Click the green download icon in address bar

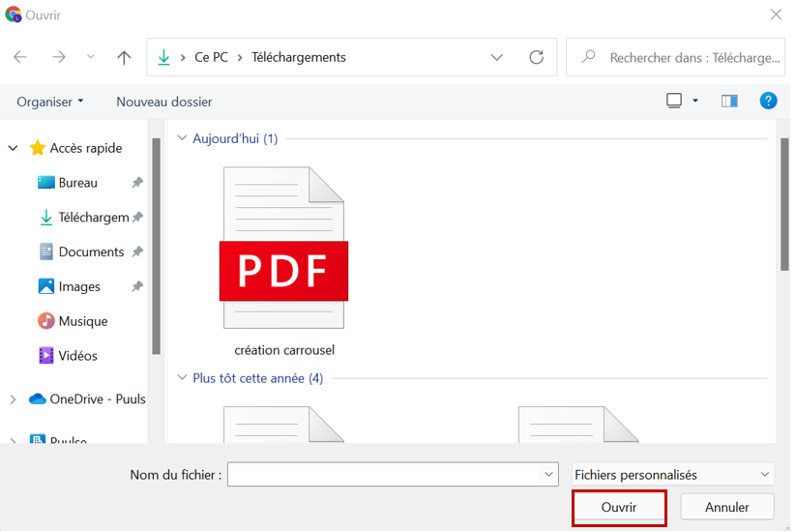[163, 57]
